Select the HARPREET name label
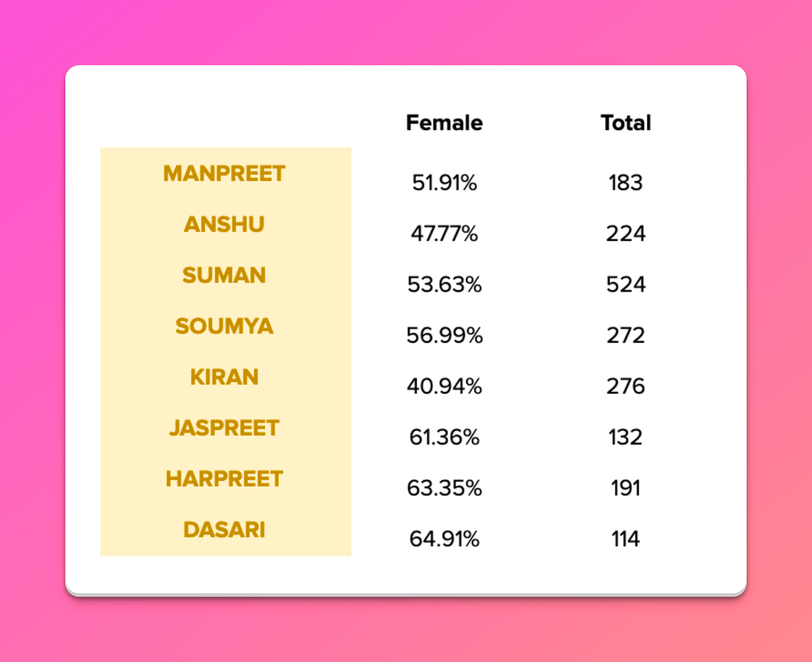 [224, 479]
